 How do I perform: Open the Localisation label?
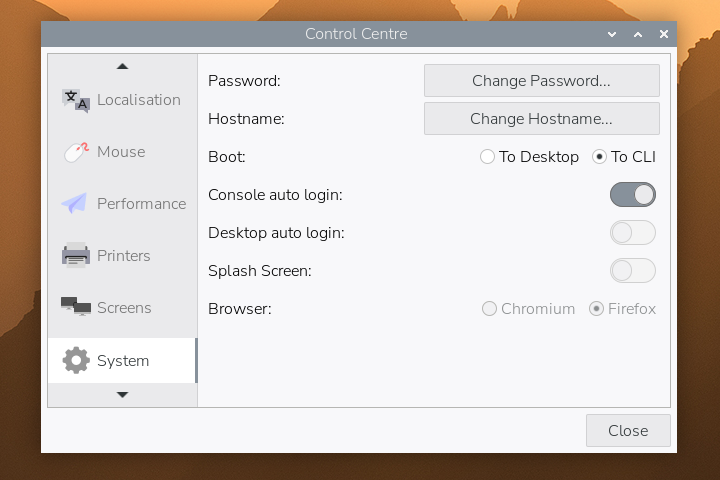click(x=139, y=100)
